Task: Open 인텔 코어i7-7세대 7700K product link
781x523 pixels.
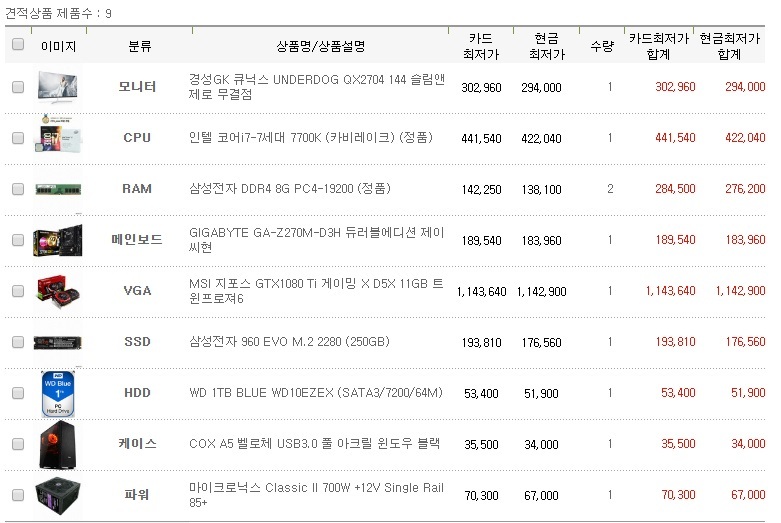Action: [311, 137]
